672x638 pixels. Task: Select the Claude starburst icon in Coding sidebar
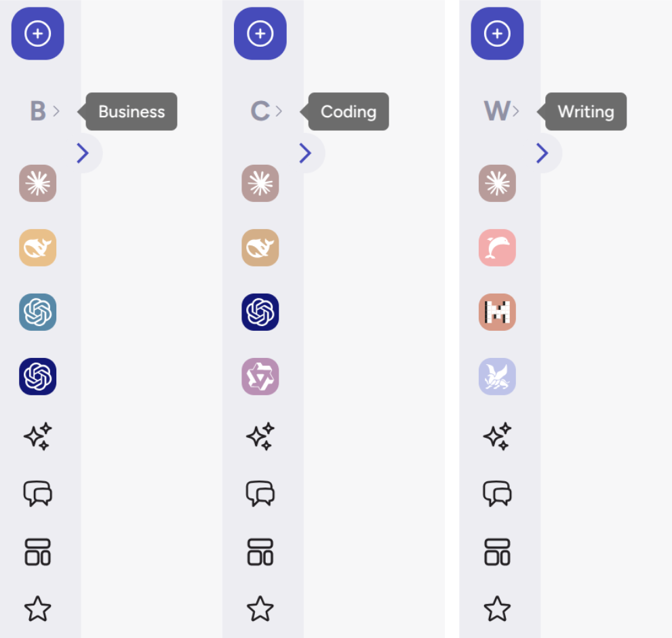[260, 183]
